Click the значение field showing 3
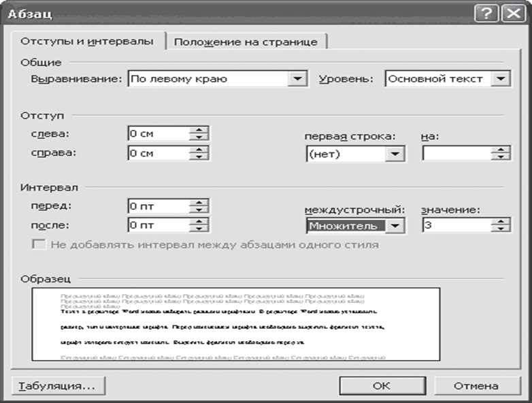Image resolution: width=532 pixels, height=403 pixels. [x=456, y=225]
